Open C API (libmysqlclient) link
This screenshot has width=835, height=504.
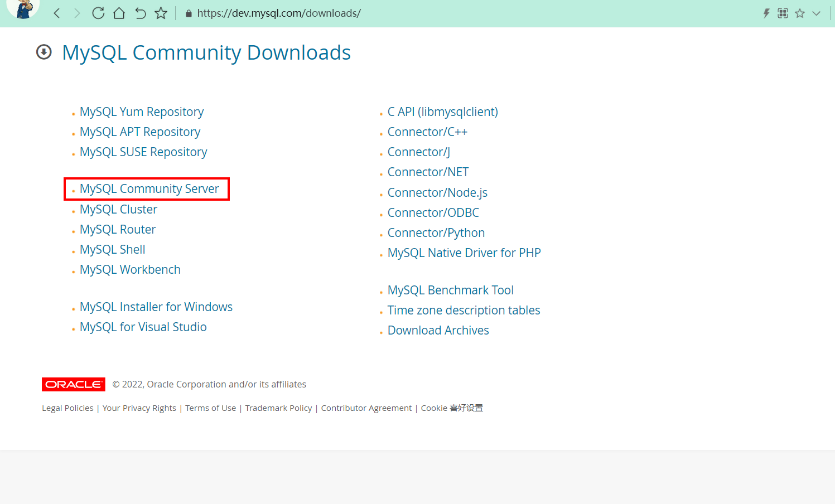tap(443, 112)
